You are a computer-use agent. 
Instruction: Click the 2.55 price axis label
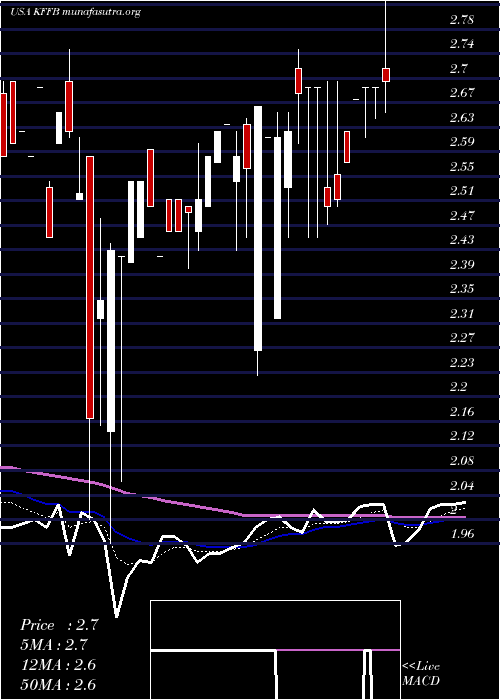(462, 167)
